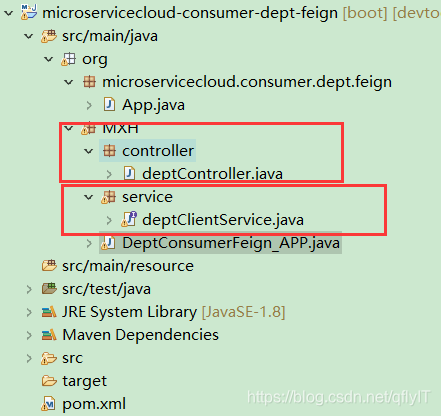Select the Maven Dependencies label
This screenshot has width=441, height=416.
pos(141,335)
